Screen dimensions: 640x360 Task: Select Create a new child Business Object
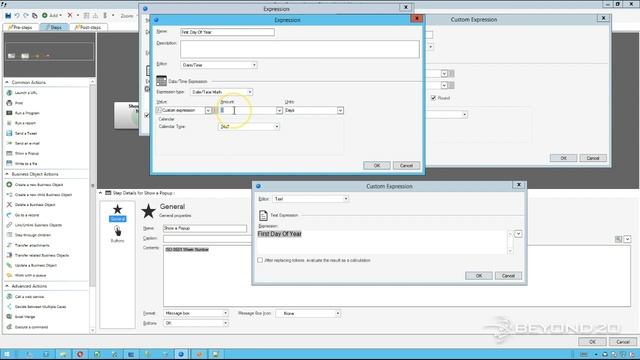click(43, 195)
